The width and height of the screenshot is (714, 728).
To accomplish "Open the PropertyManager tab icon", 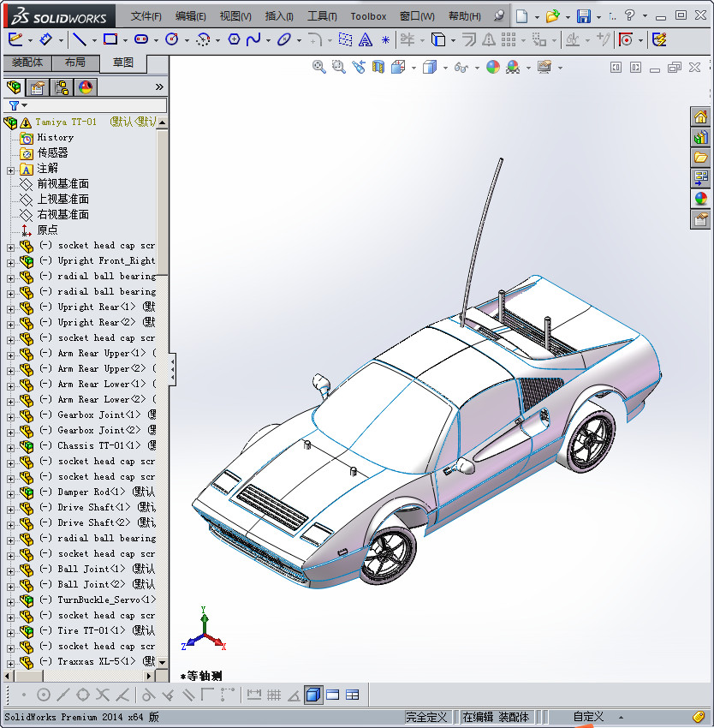I will [38, 87].
